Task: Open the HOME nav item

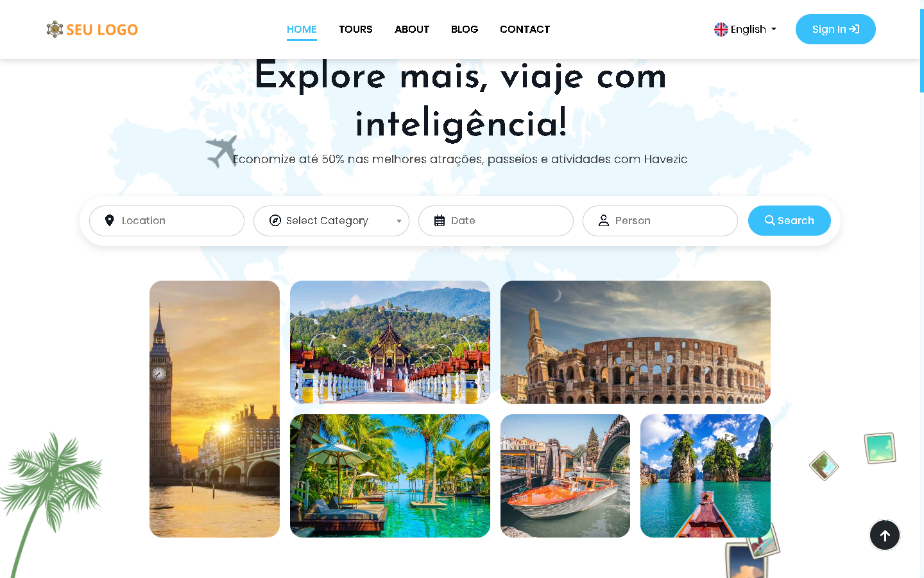Action: click(x=302, y=30)
